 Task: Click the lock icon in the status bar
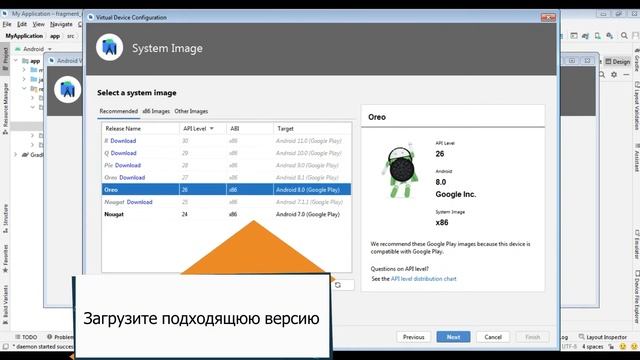point(611,347)
